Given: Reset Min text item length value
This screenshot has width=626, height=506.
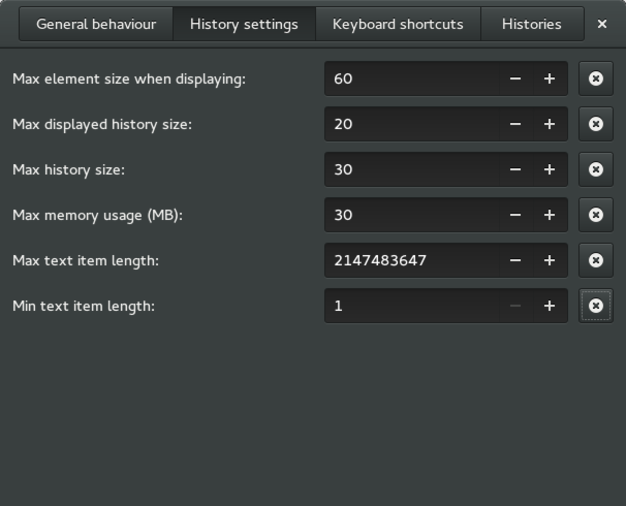Looking at the screenshot, I should point(596,306).
